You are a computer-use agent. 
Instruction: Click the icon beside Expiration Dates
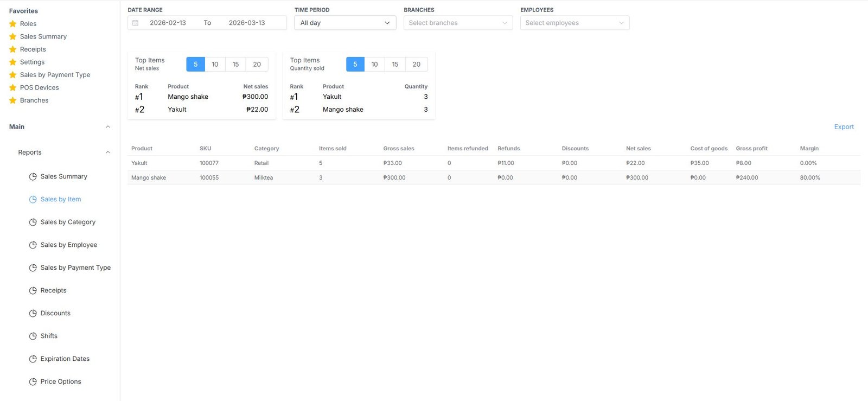click(33, 359)
